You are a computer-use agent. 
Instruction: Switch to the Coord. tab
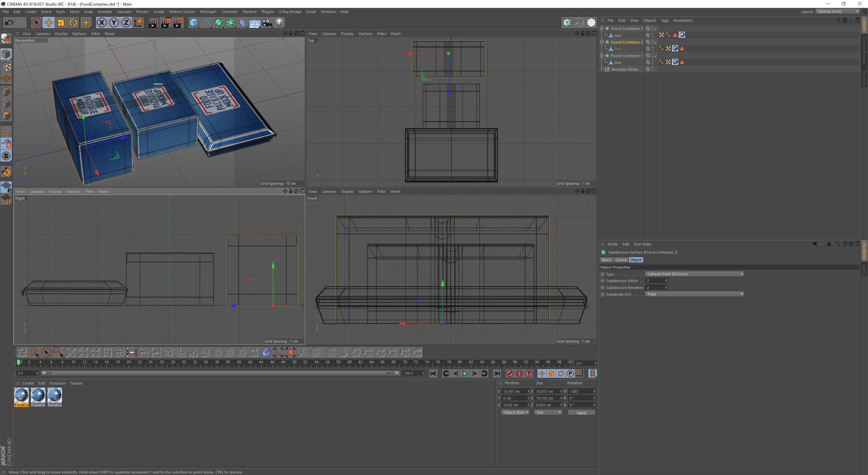[621, 260]
